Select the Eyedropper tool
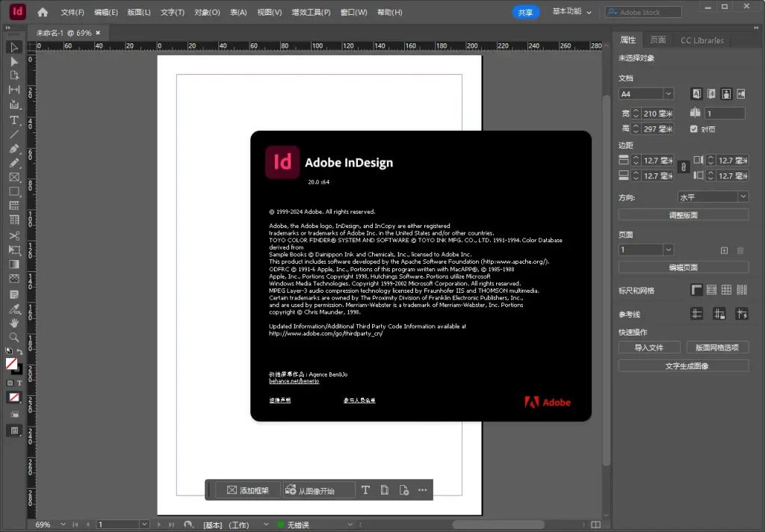 tap(14, 309)
